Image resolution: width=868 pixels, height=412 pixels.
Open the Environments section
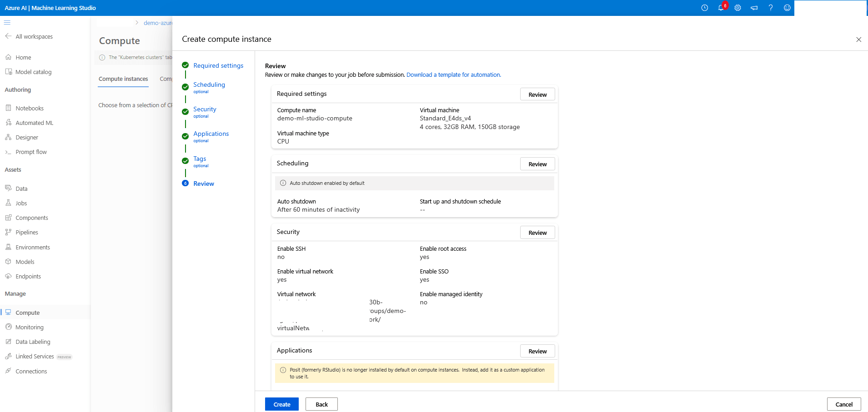coord(32,247)
